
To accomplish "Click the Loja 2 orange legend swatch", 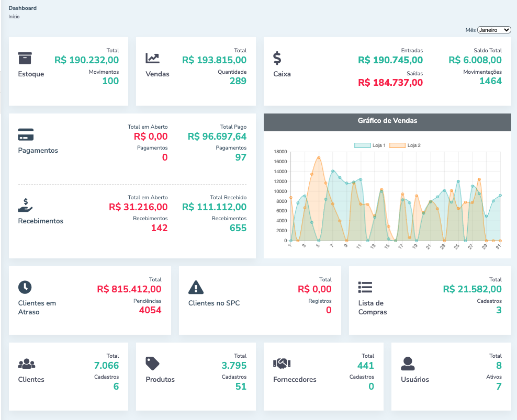I will (x=398, y=145).
